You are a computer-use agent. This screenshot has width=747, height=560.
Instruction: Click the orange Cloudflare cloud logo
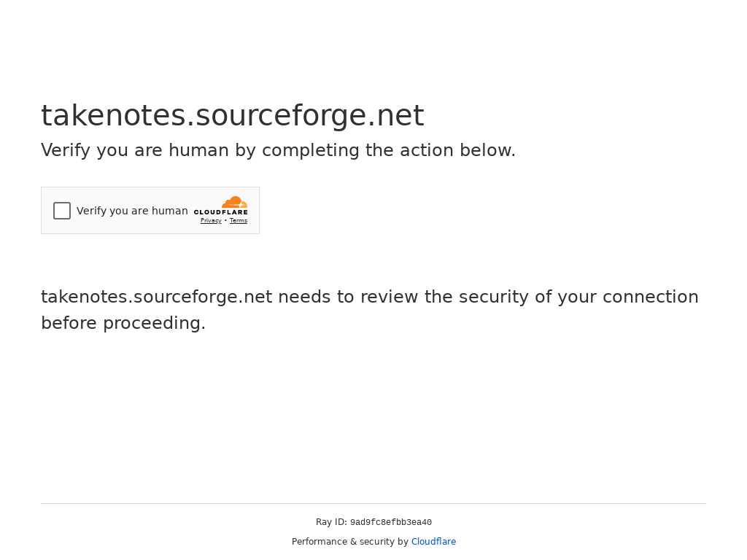pos(235,202)
